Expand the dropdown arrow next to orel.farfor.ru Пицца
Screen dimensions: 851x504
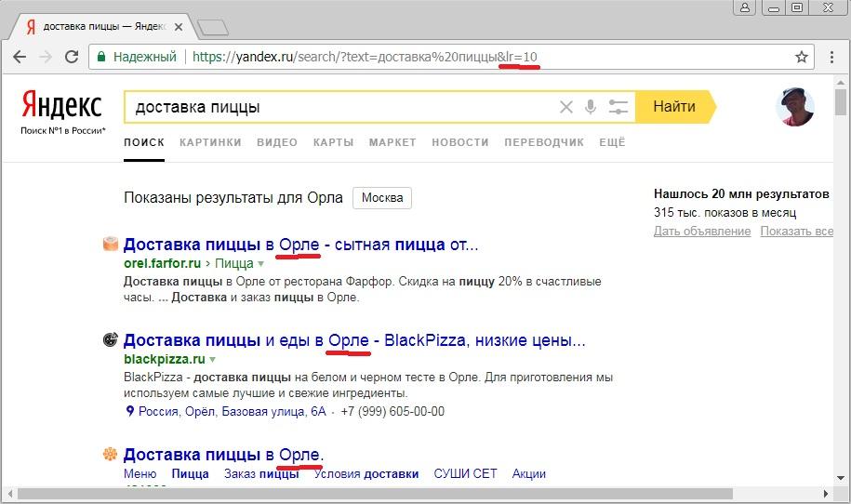(260, 264)
